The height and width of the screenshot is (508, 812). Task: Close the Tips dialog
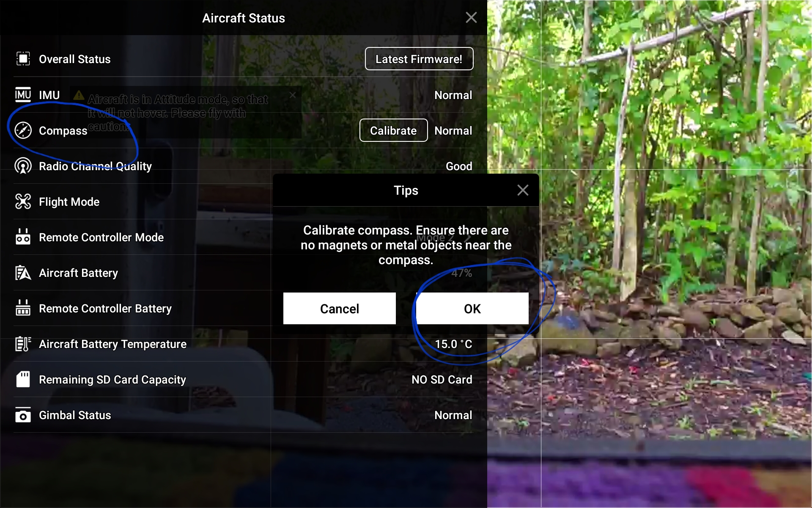click(523, 190)
